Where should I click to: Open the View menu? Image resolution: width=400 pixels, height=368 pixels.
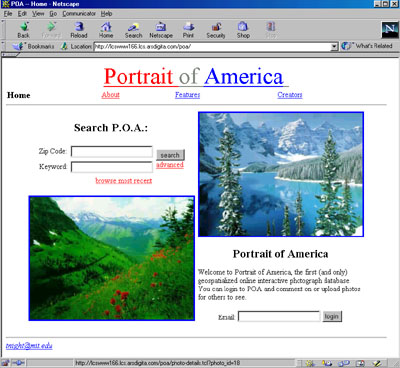coord(38,14)
